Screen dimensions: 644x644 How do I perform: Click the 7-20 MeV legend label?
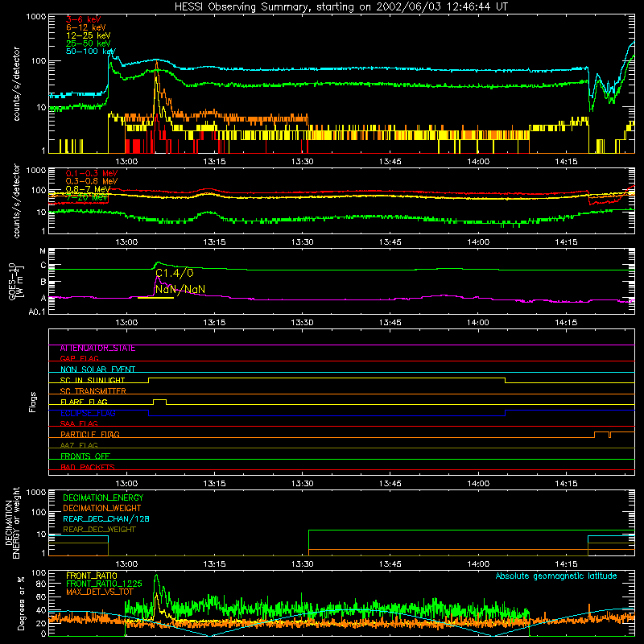click(x=87, y=197)
